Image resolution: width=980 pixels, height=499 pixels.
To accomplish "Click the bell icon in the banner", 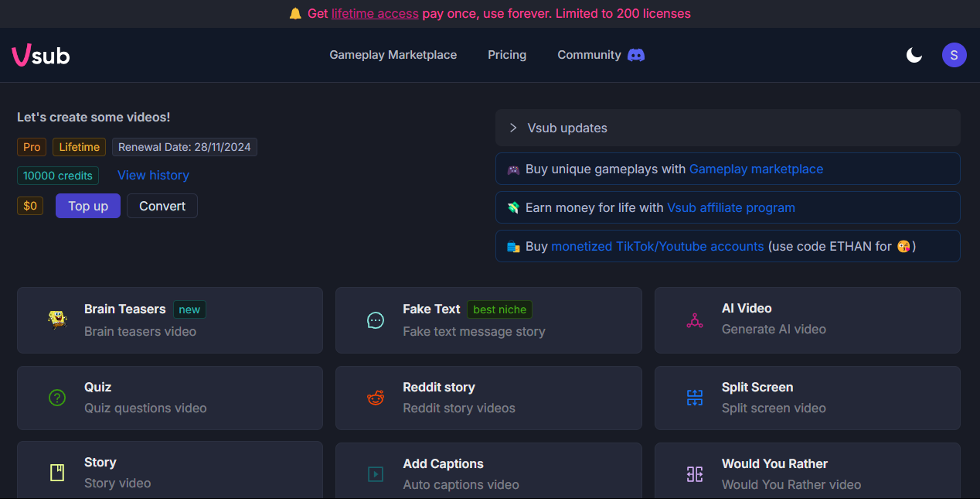I will coord(295,14).
